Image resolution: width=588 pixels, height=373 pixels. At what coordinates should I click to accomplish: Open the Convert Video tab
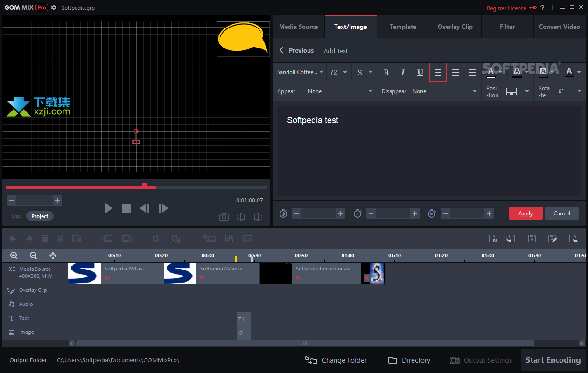(x=560, y=27)
